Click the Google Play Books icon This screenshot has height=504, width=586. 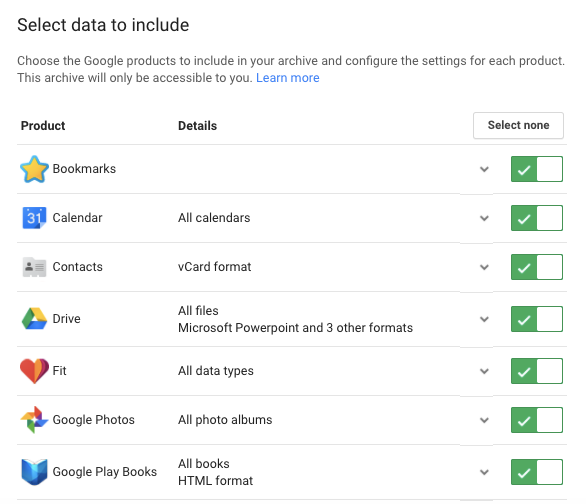tap(34, 471)
